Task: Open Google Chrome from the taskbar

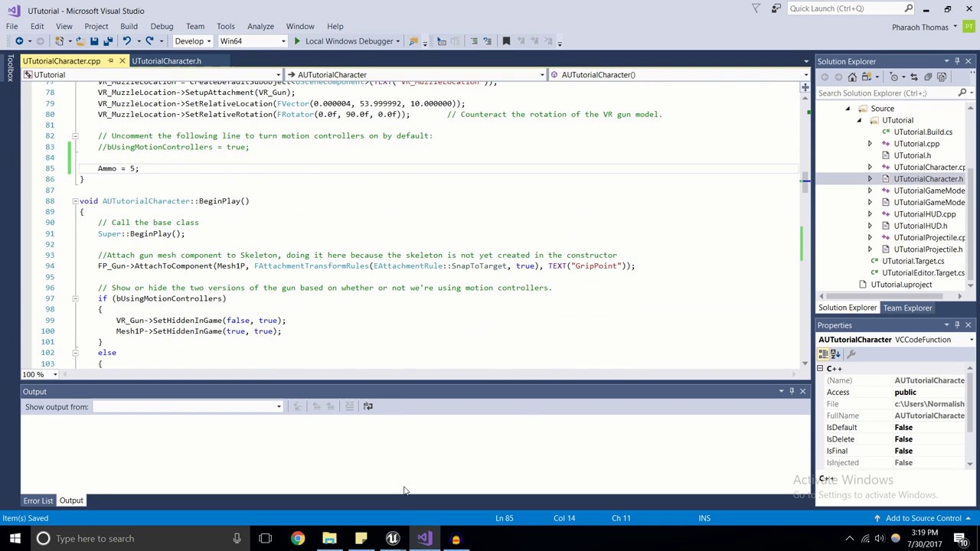Action: point(297,539)
